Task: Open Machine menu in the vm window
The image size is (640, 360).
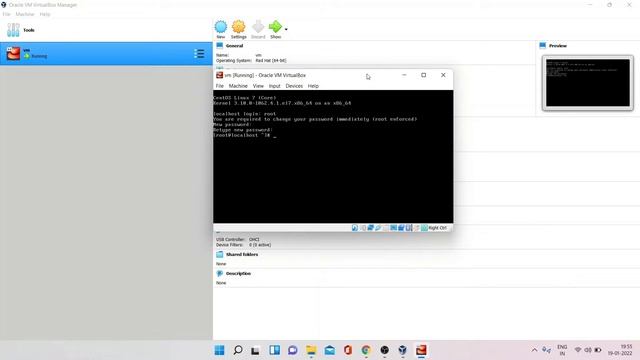Action: coord(238,86)
